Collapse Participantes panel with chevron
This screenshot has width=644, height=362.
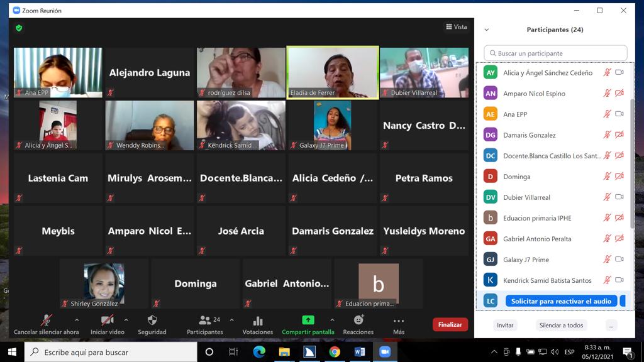tap(487, 30)
